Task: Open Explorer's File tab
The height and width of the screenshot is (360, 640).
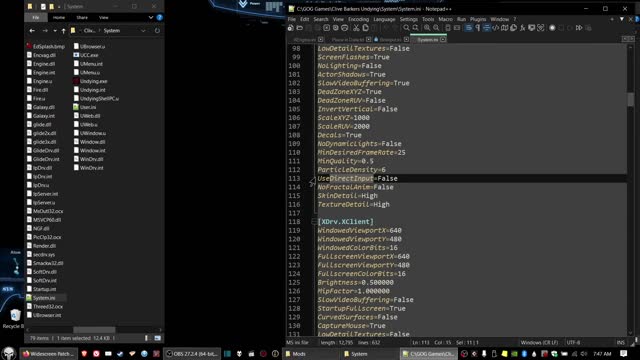Action: pyautogui.click(x=36, y=18)
